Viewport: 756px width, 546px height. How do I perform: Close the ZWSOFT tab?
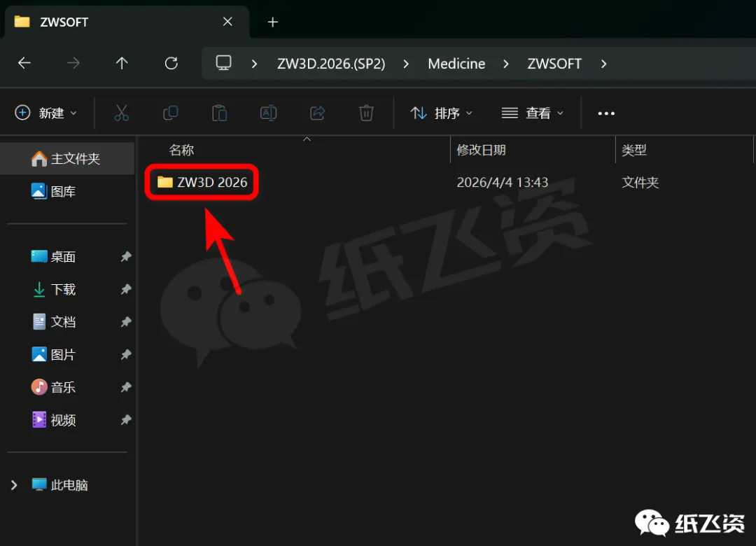point(227,22)
